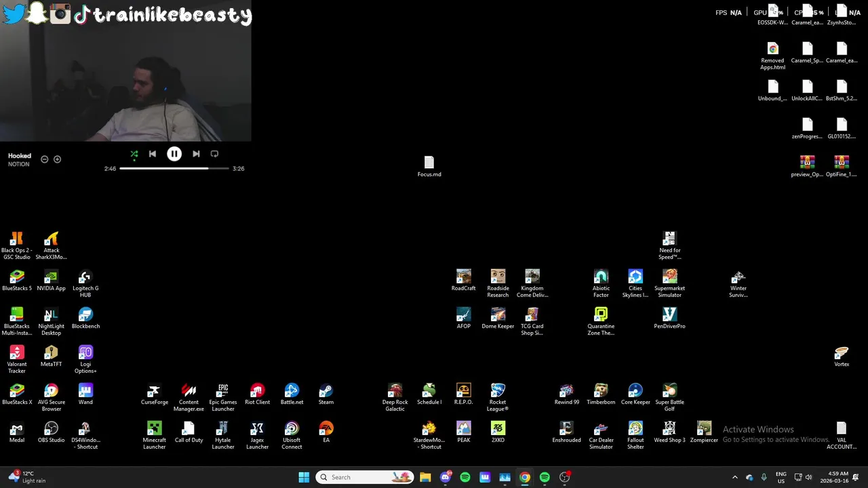Screen dimensions: 868x488
Task: Show hidden system tray icons
Action: (735, 477)
